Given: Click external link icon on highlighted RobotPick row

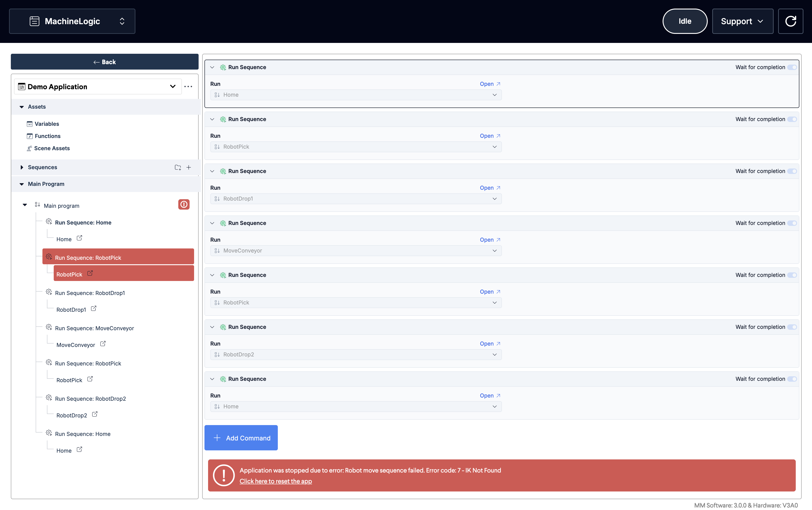Looking at the screenshot, I should [90, 273].
